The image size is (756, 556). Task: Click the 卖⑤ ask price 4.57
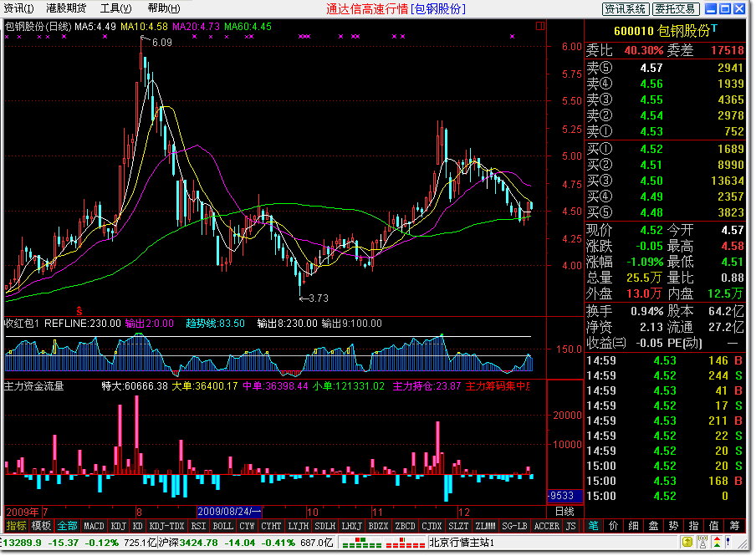651,68
